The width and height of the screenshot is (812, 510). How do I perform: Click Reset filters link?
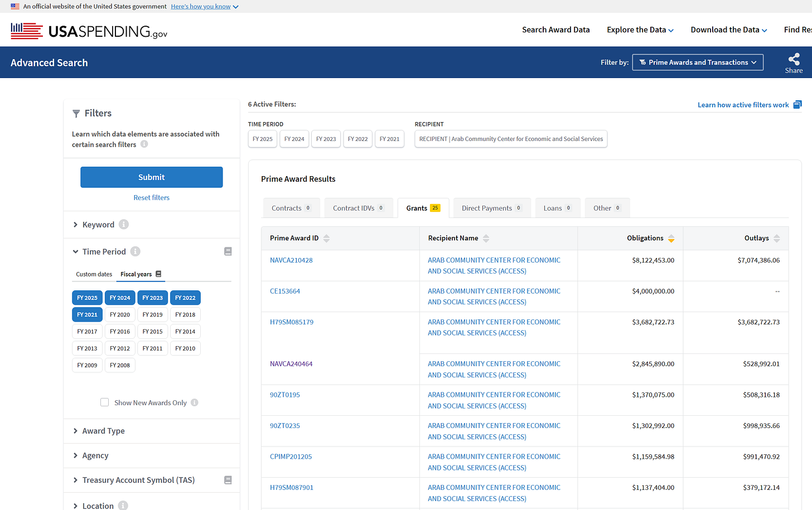(x=152, y=197)
